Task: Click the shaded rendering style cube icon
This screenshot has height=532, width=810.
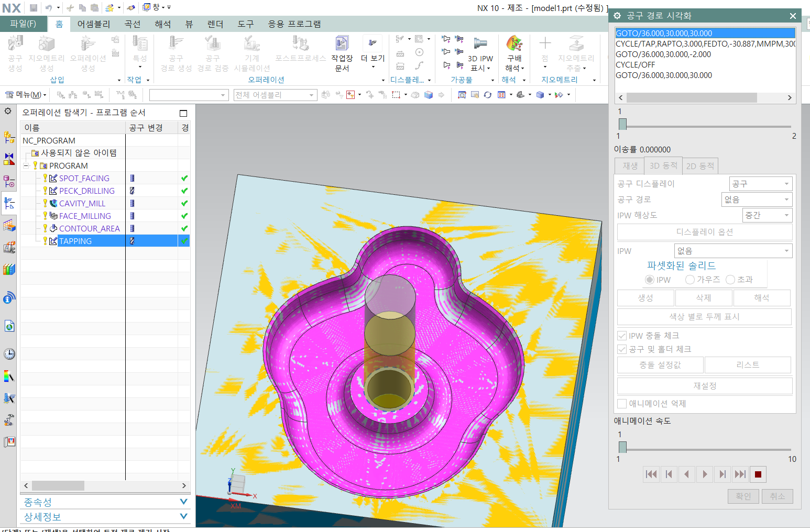Action: click(540, 95)
